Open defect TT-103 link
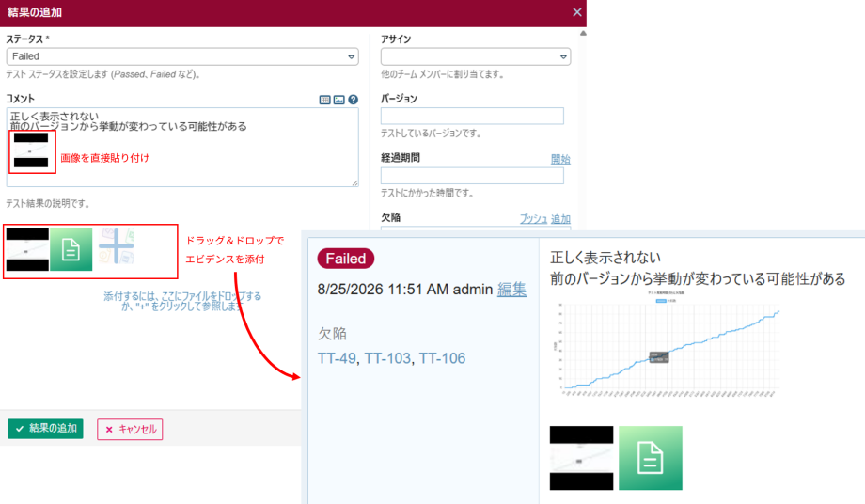Screen dimensions: 865x504 point(387,358)
